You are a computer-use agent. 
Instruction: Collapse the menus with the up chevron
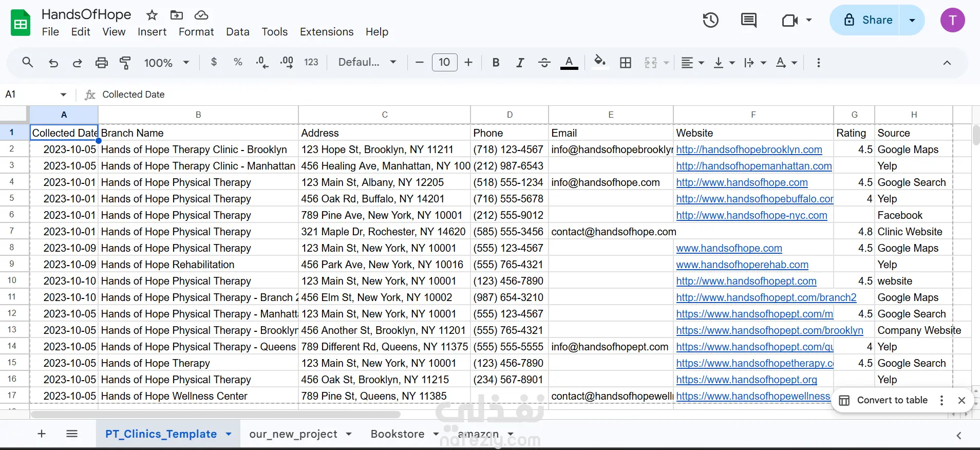947,63
